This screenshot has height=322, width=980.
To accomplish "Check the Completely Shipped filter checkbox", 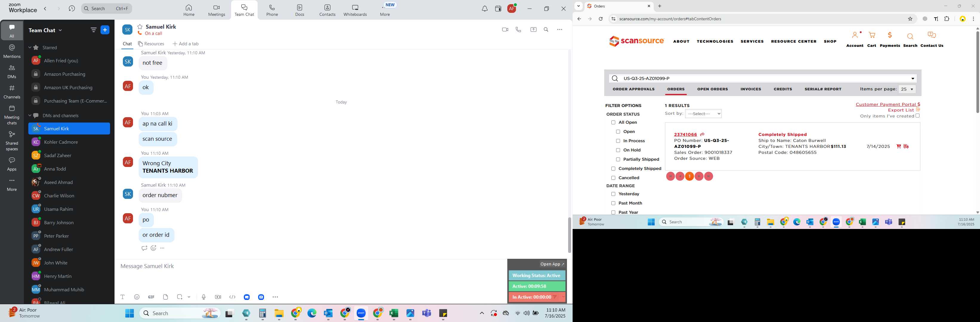I will point(613,169).
